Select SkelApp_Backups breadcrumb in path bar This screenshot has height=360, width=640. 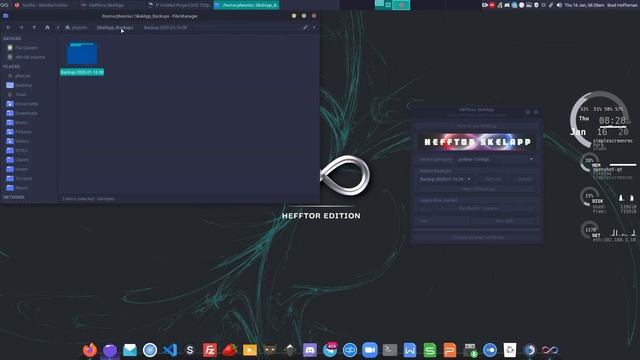pos(115,28)
